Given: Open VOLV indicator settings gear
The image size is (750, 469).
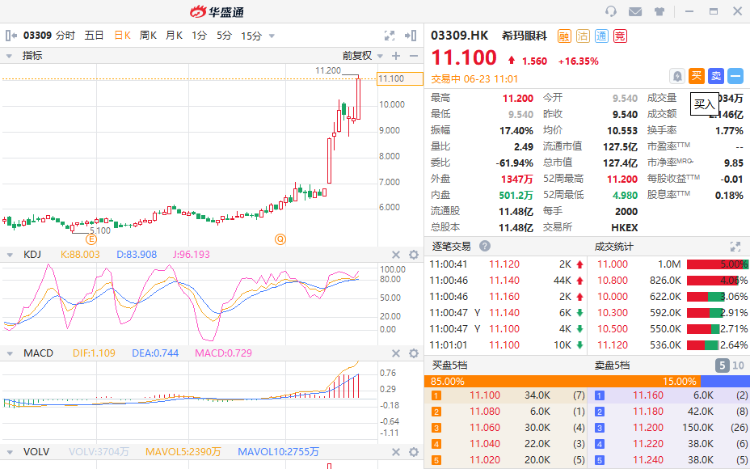Looking at the screenshot, I should [x=414, y=452].
